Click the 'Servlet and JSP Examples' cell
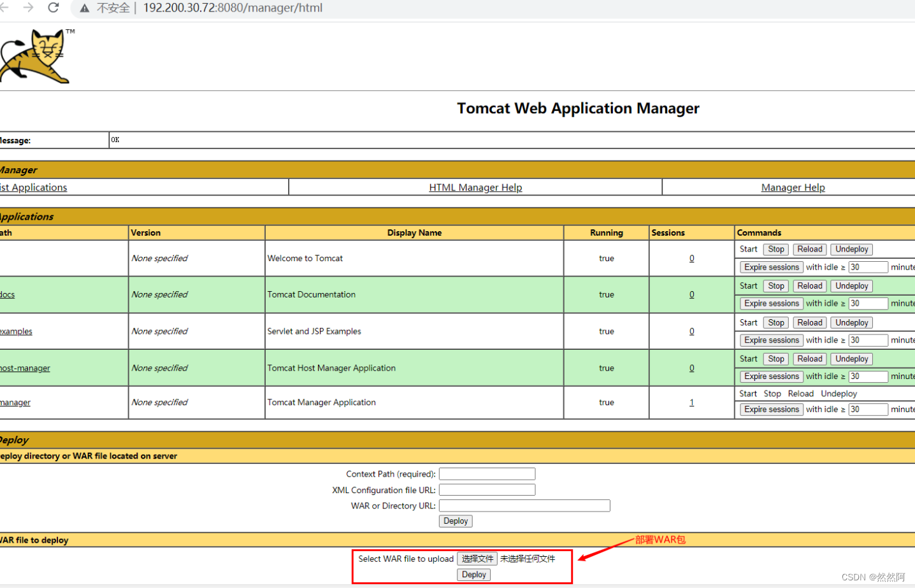The image size is (915, 588). 414,331
